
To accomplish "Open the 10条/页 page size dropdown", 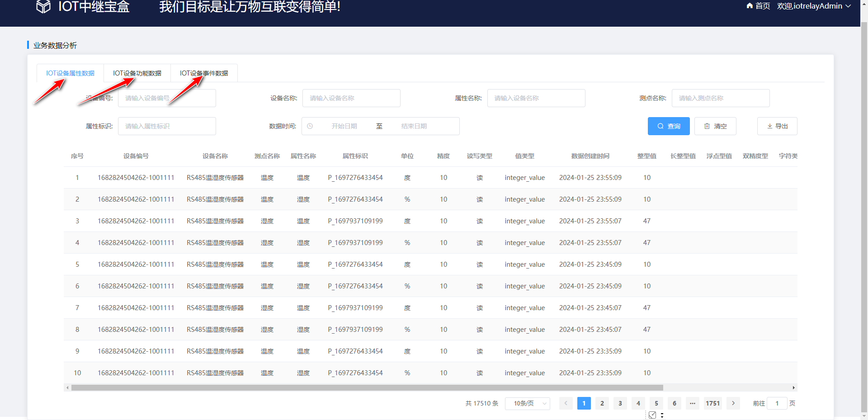I will click(x=527, y=403).
